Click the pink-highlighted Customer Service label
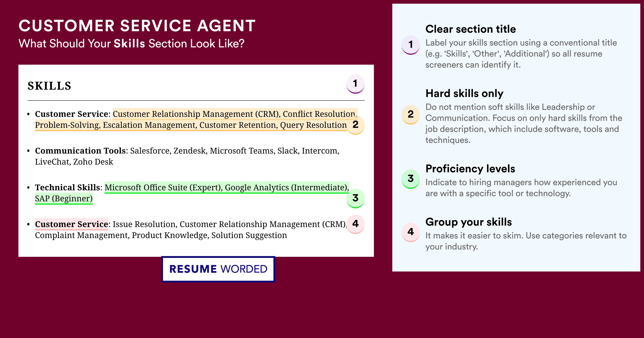 pyautogui.click(x=72, y=224)
